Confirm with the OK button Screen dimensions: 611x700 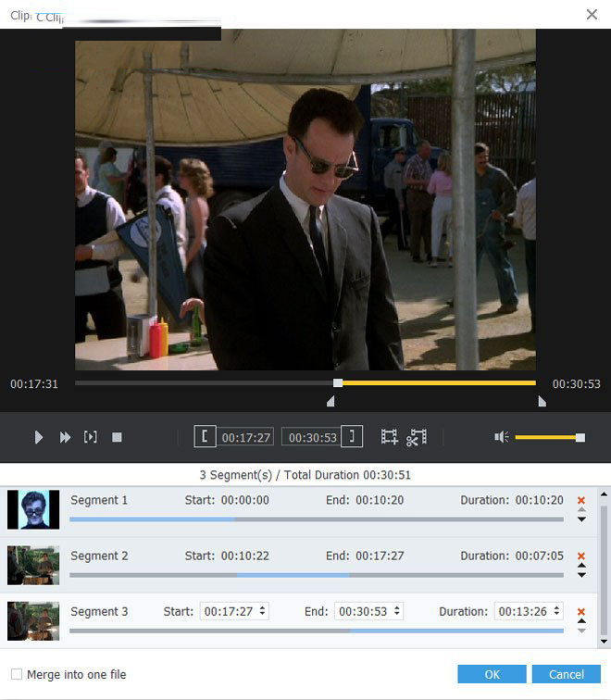pyautogui.click(x=492, y=674)
